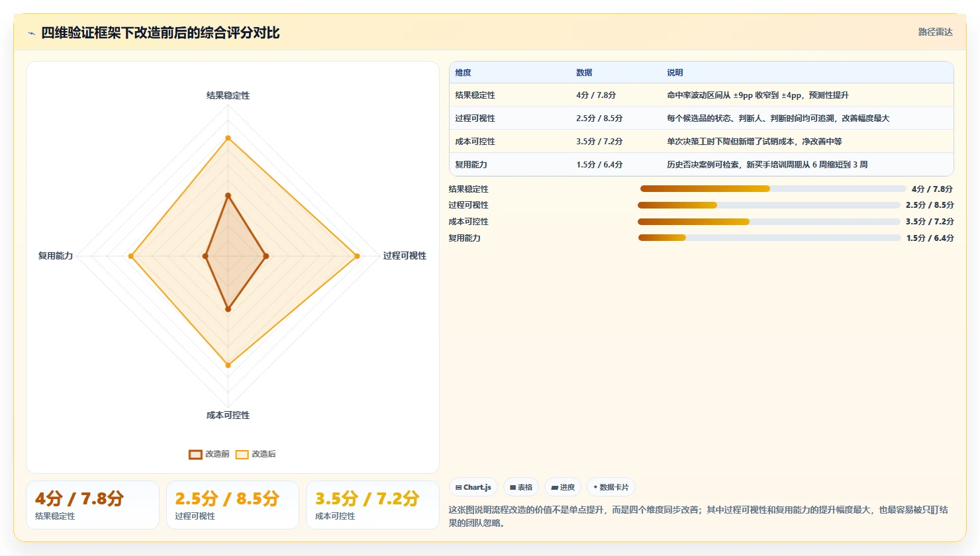Click the 表格 chip

point(521,487)
